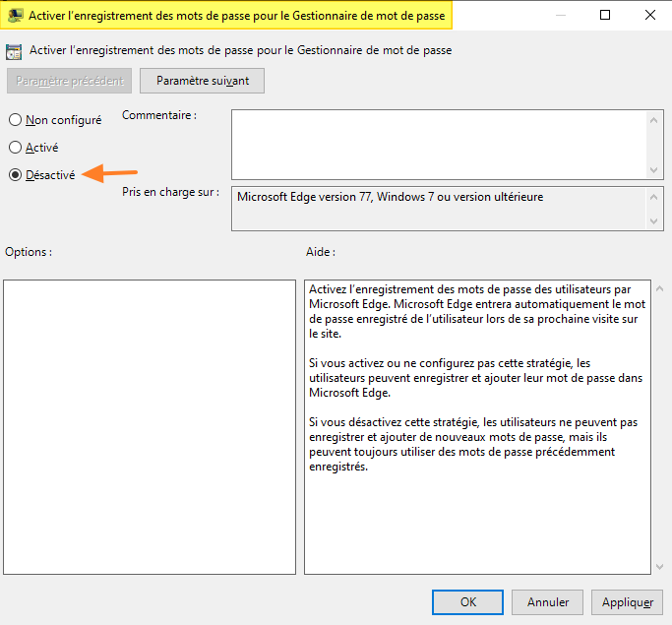The width and height of the screenshot is (672, 625).
Task: Confirm with the OK button
Action: tap(467, 602)
